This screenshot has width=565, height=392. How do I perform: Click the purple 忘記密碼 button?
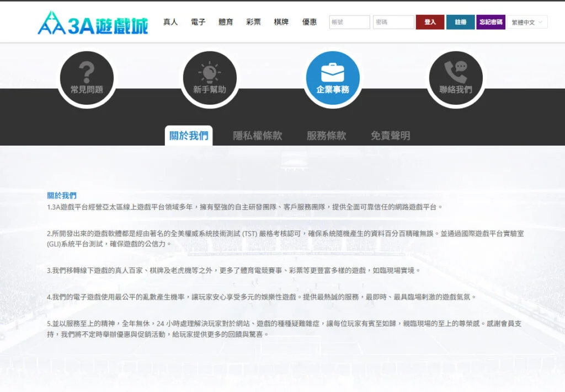(491, 22)
